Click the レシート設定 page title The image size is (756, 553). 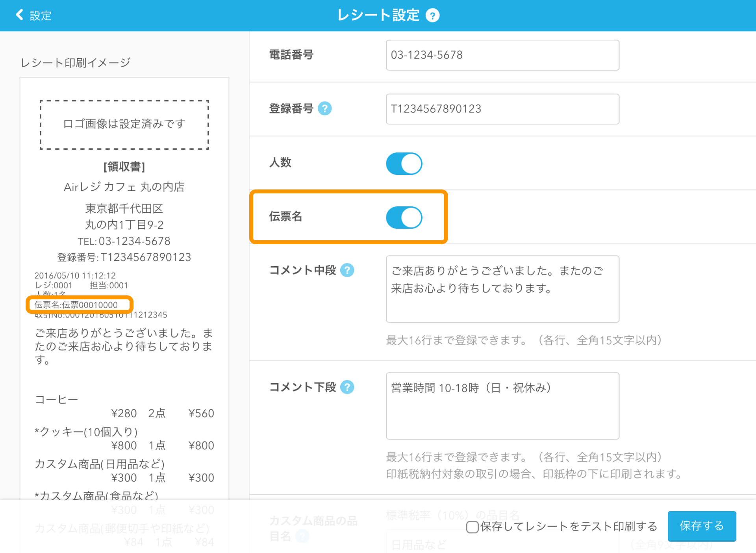click(378, 15)
